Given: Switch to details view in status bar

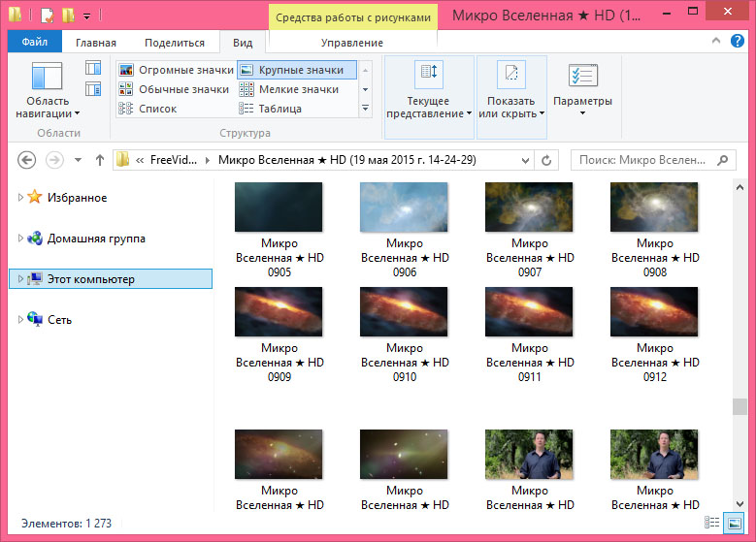Looking at the screenshot, I should click(x=713, y=524).
